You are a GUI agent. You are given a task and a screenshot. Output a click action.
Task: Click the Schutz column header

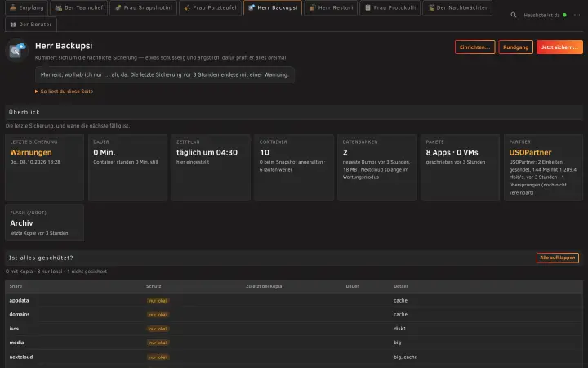[x=154, y=286]
